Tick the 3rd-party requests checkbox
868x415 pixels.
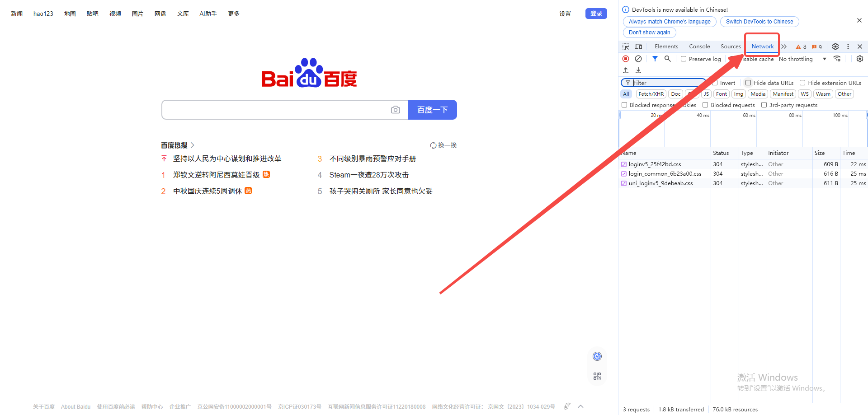point(764,105)
